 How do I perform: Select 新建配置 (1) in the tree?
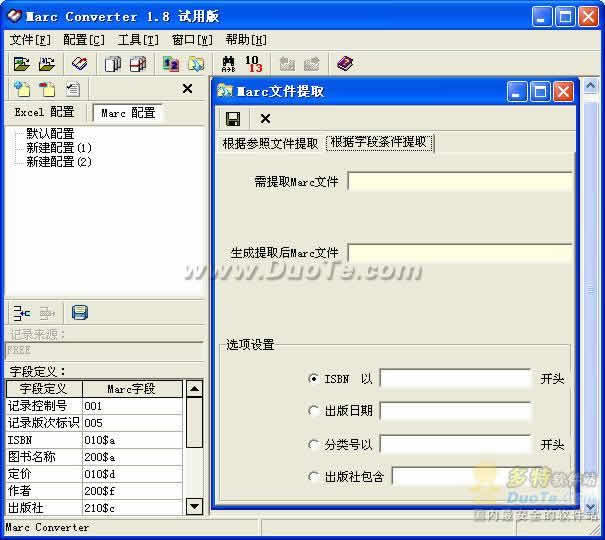pos(59,148)
